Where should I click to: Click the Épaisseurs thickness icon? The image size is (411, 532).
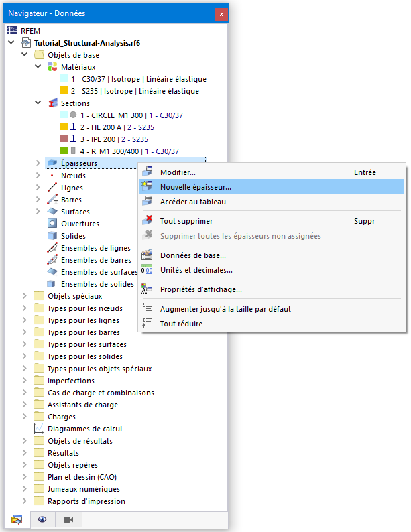[x=52, y=163]
